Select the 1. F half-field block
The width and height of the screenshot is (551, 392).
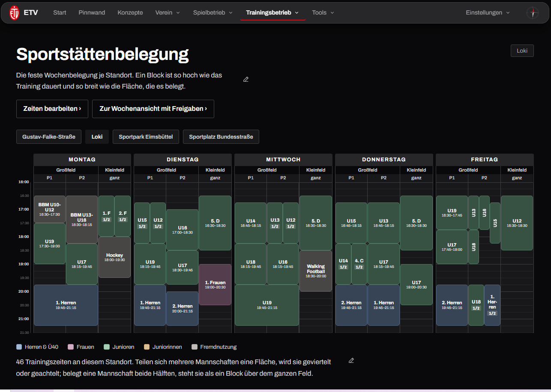(x=106, y=216)
